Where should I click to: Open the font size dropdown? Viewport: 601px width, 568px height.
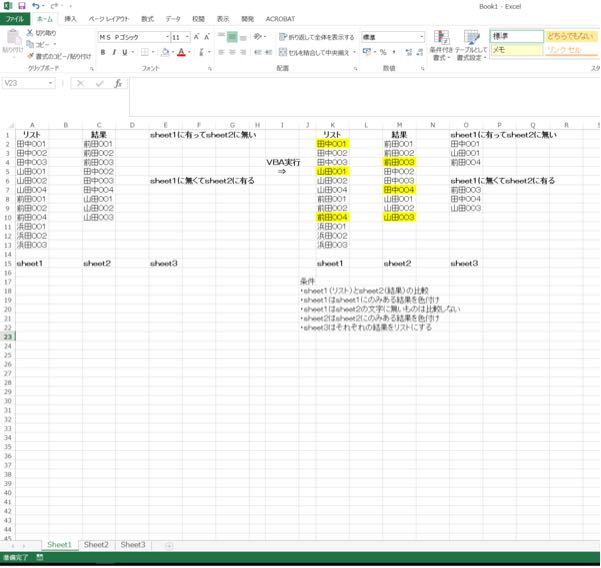click(x=187, y=37)
